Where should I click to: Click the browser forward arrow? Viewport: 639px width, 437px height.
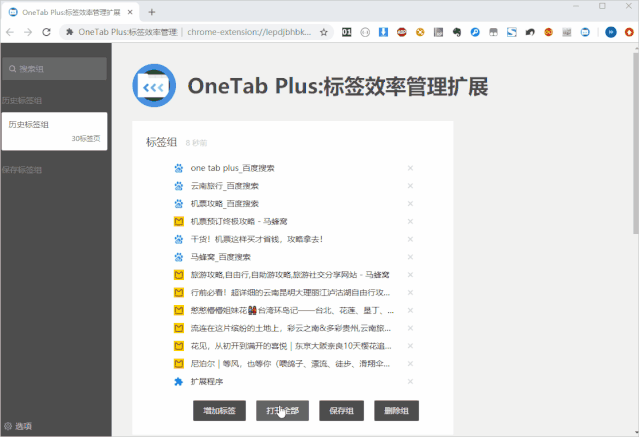coord(28,32)
